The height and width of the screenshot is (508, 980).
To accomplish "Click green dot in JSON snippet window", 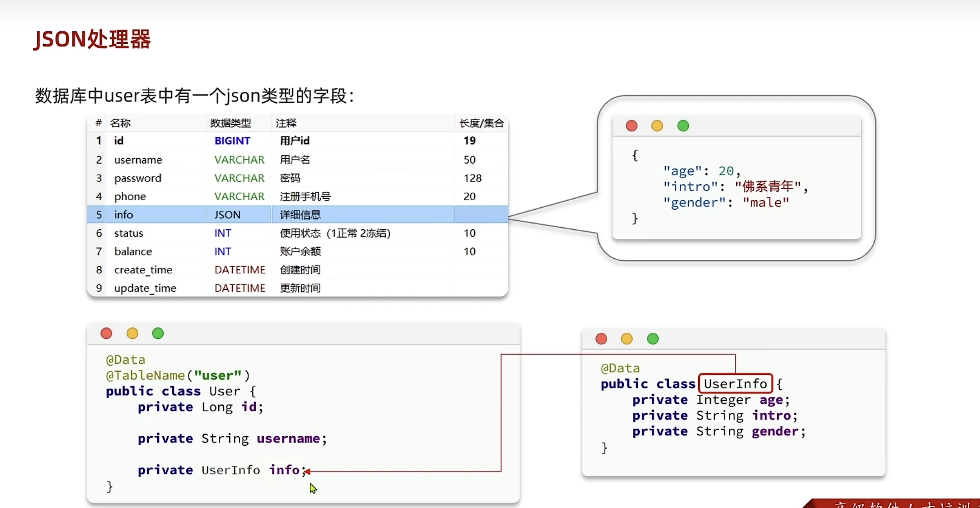I will (683, 126).
